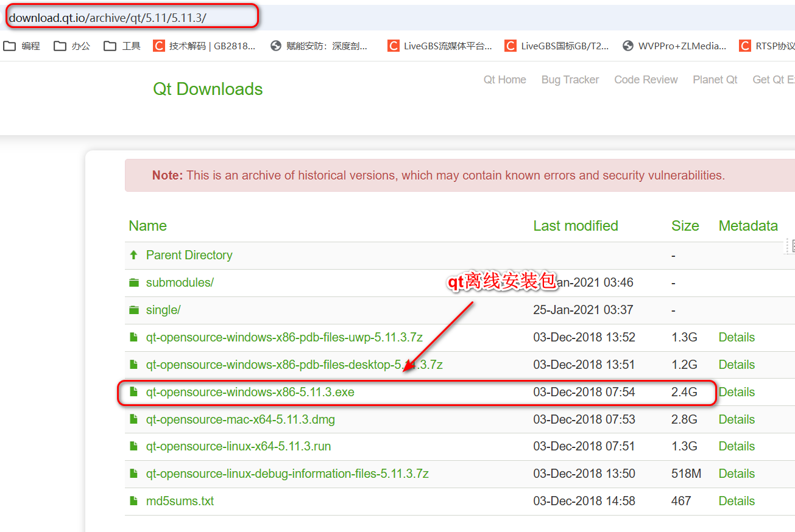Click file icon beside md5sums.txt
The height and width of the screenshot is (532, 795).
tap(134, 501)
